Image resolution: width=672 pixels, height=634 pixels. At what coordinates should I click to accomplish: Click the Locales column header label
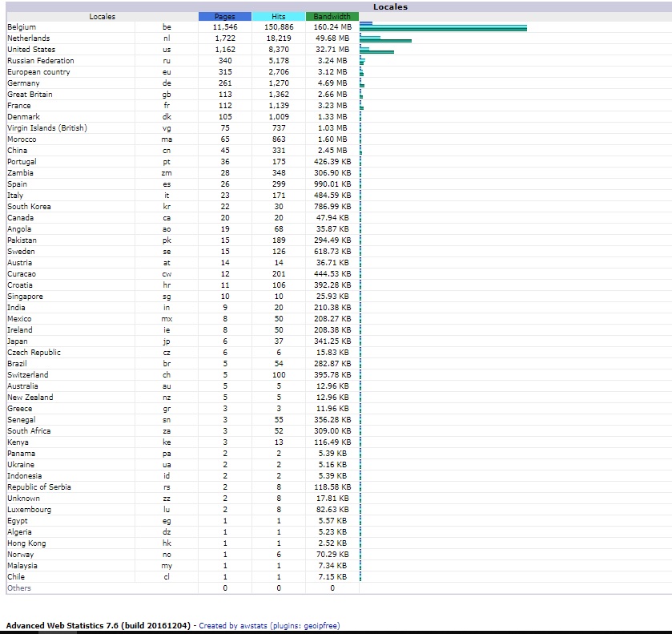[x=102, y=16]
